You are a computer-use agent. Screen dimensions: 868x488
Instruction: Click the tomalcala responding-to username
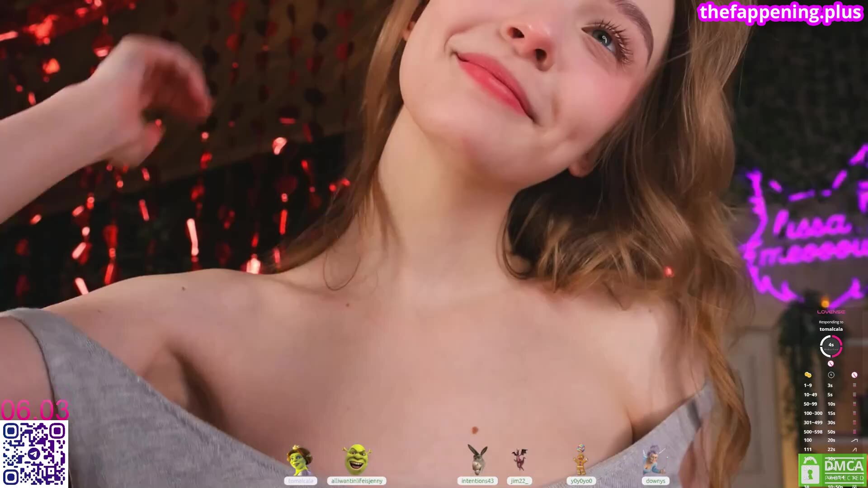click(831, 329)
